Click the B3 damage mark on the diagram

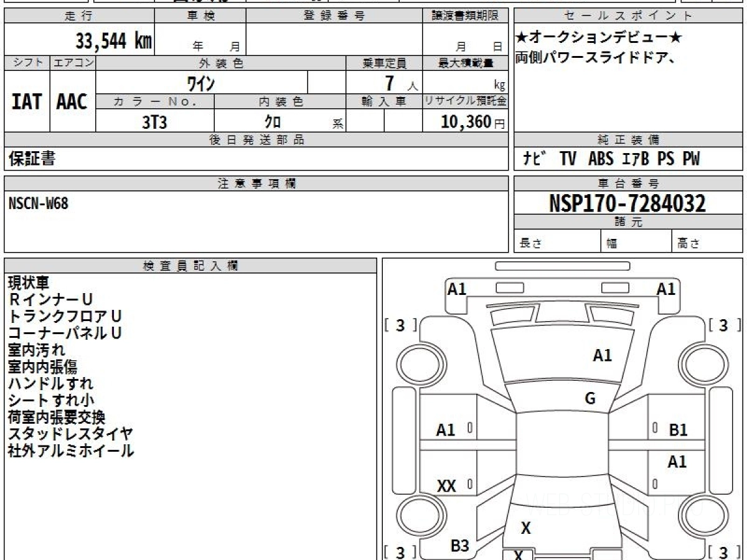460,546
